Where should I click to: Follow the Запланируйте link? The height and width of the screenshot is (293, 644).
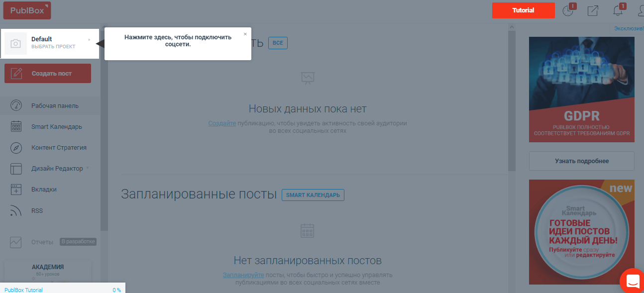[243, 275]
